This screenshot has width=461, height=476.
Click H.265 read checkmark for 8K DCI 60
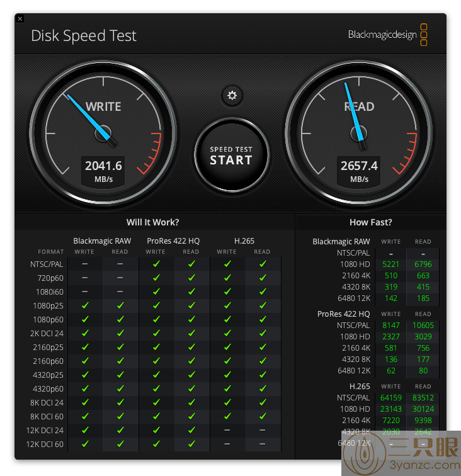[263, 416]
